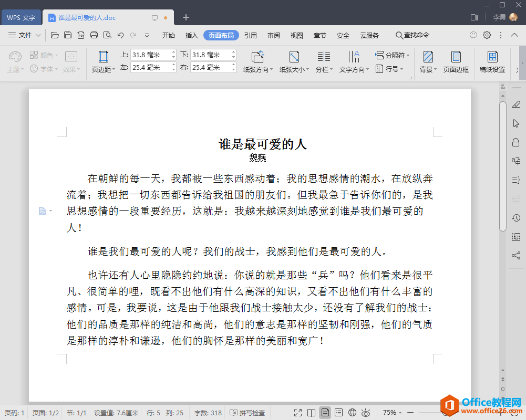Open print preview icon

tap(107, 35)
